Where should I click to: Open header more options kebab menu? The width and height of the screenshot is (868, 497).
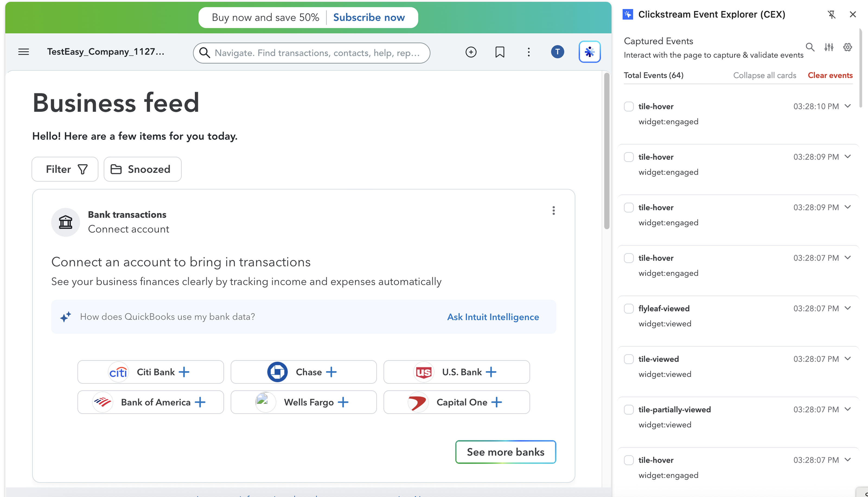coord(528,52)
